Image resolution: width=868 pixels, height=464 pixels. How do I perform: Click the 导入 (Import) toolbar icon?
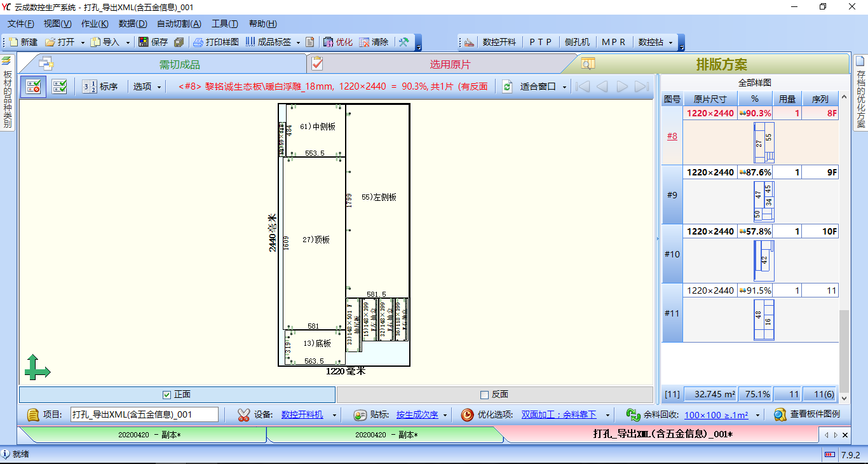(95, 42)
